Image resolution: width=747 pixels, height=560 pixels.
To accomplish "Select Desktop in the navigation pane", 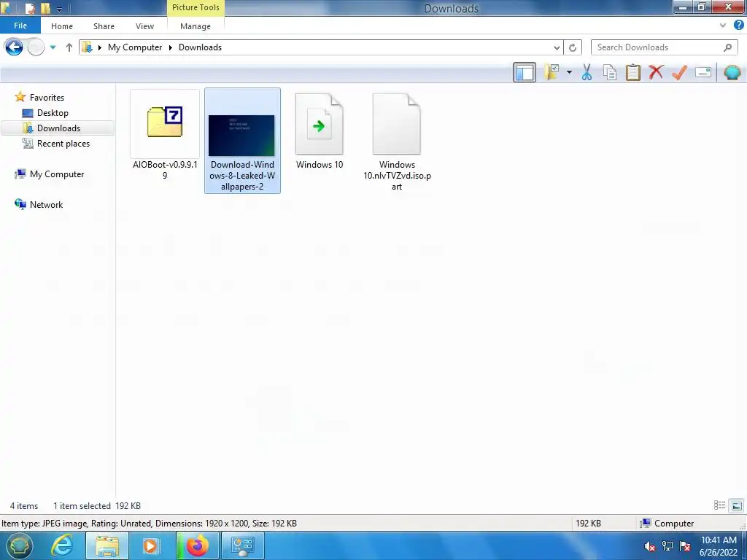I will coord(53,113).
